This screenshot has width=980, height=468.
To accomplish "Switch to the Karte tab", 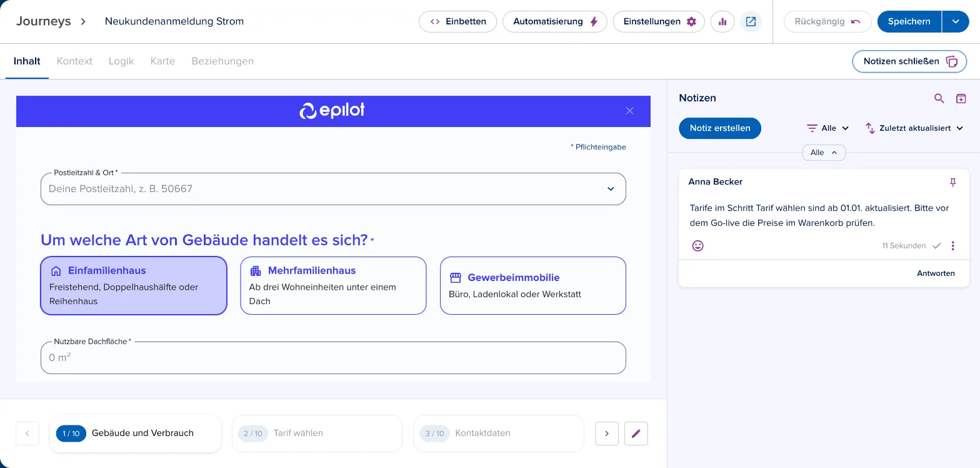I will coord(162,61).
